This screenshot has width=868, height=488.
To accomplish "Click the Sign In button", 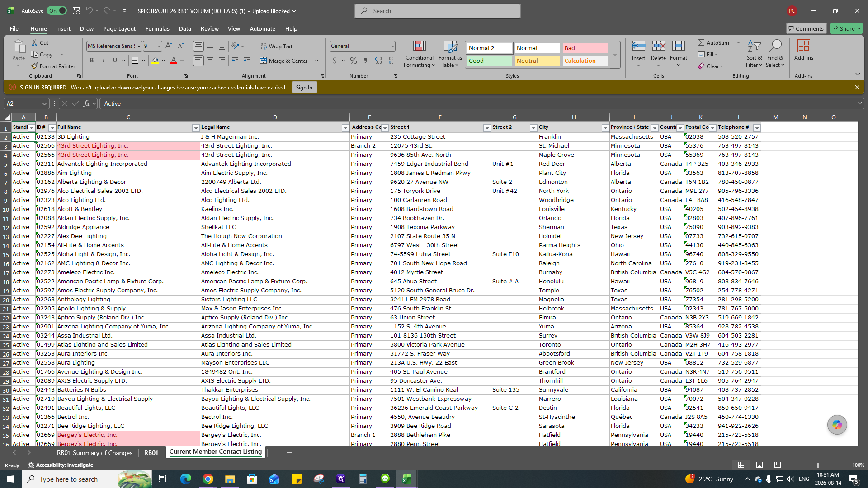I will click(304, 88).
